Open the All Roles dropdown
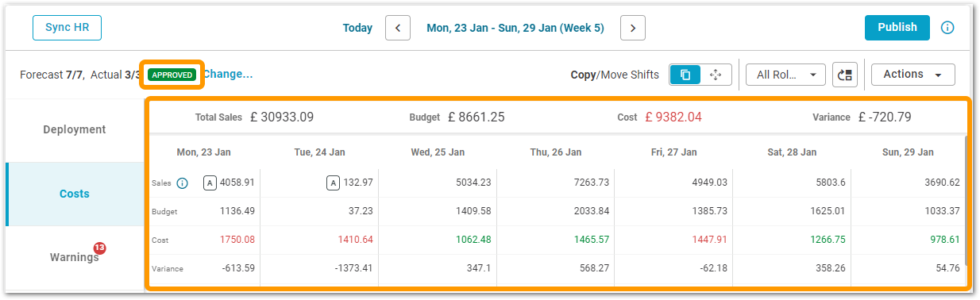The height and width of the screenshot is (300, 980). tap(785, 75)
